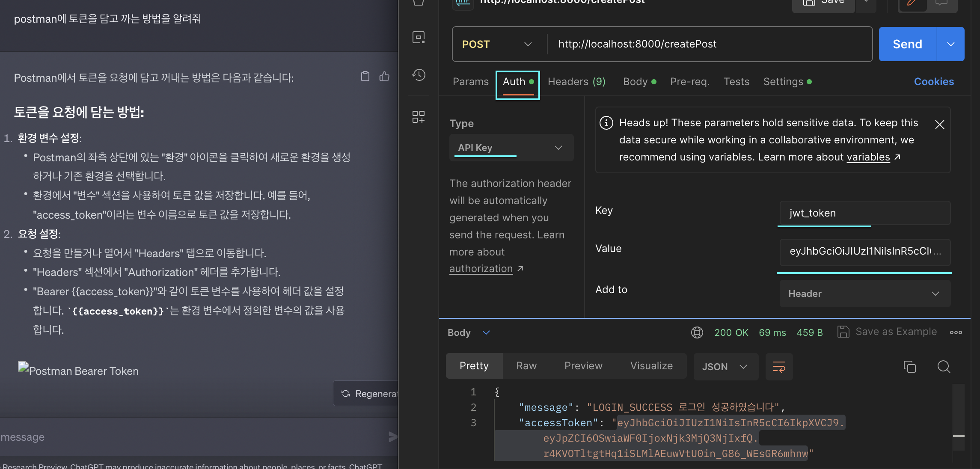Open the Cookies link
The width and height of the screenshot is (980, 469).
click(934, 82)
